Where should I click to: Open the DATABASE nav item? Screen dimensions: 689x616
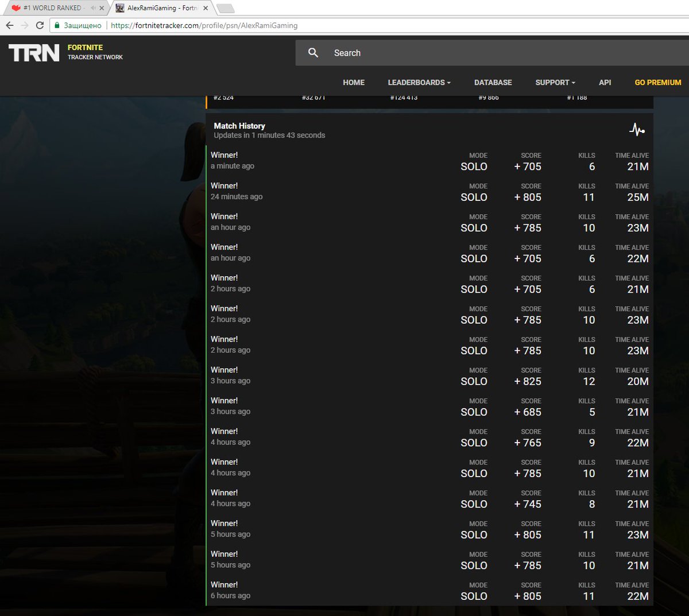click(x=493, y=83)
